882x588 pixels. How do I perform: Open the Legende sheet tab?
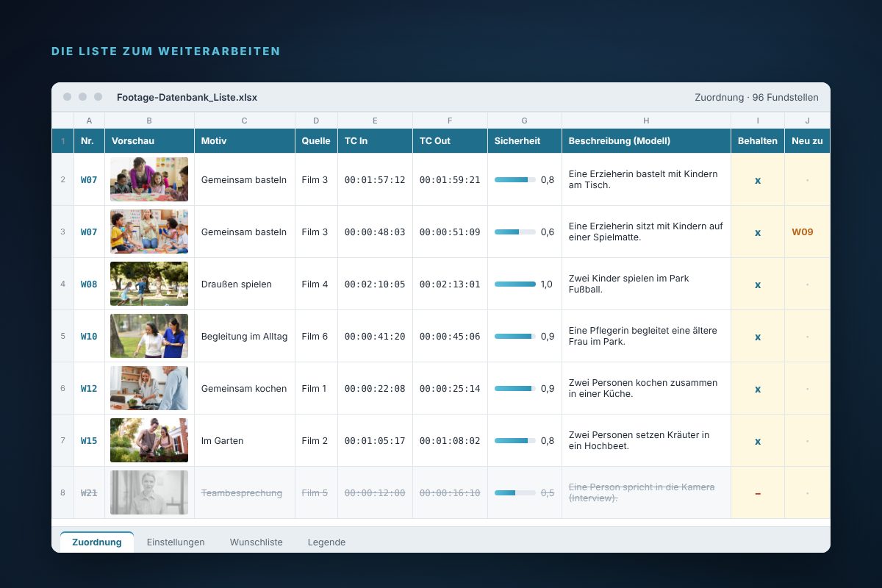click(x=326, y=542)
